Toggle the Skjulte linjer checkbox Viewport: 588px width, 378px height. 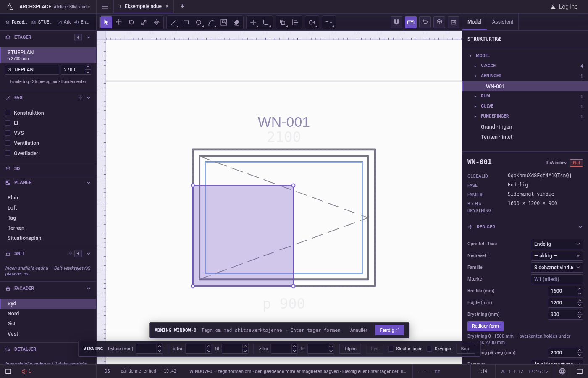(391, 349)
